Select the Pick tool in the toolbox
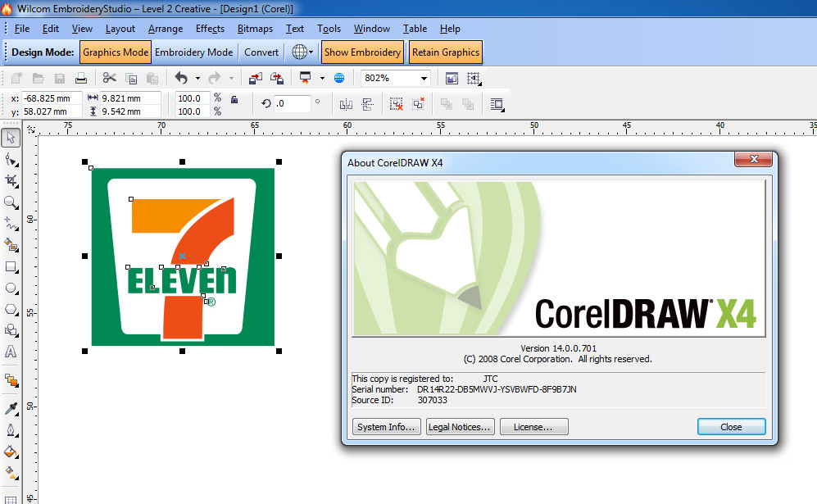 pos(11,138)
